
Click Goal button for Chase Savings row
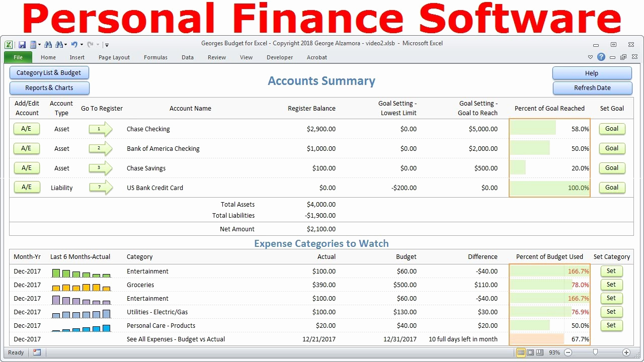click(612, 168)
